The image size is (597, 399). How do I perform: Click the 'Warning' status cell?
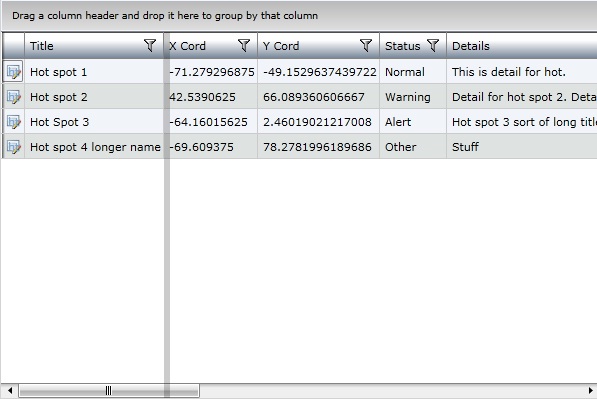click(x=413, y=97)
